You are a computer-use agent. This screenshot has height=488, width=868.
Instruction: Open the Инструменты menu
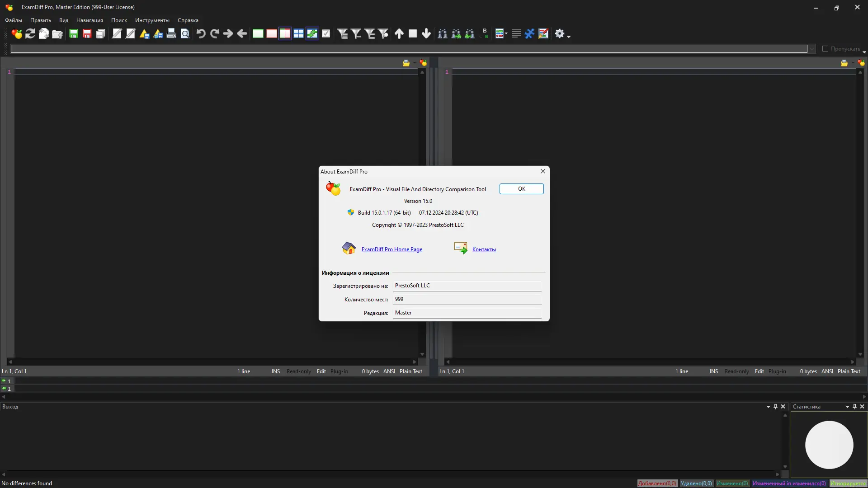click(x=152, y=20)
